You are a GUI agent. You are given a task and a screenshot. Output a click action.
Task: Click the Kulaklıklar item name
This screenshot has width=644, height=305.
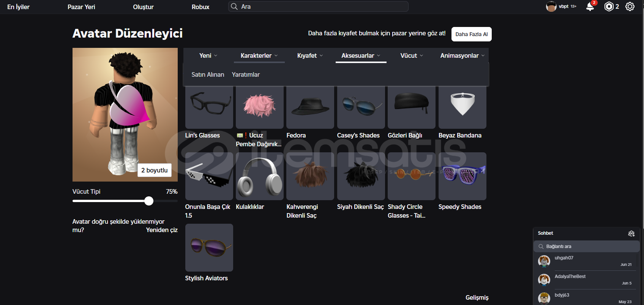[250, 207]
